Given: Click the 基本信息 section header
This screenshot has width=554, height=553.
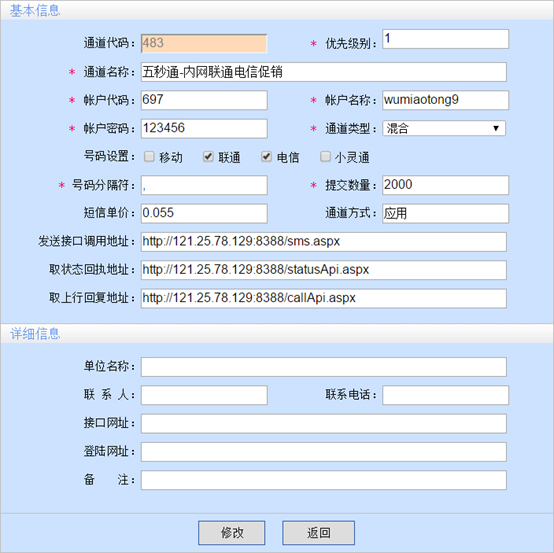Looking at the screenshot, I should click(35, 11).
